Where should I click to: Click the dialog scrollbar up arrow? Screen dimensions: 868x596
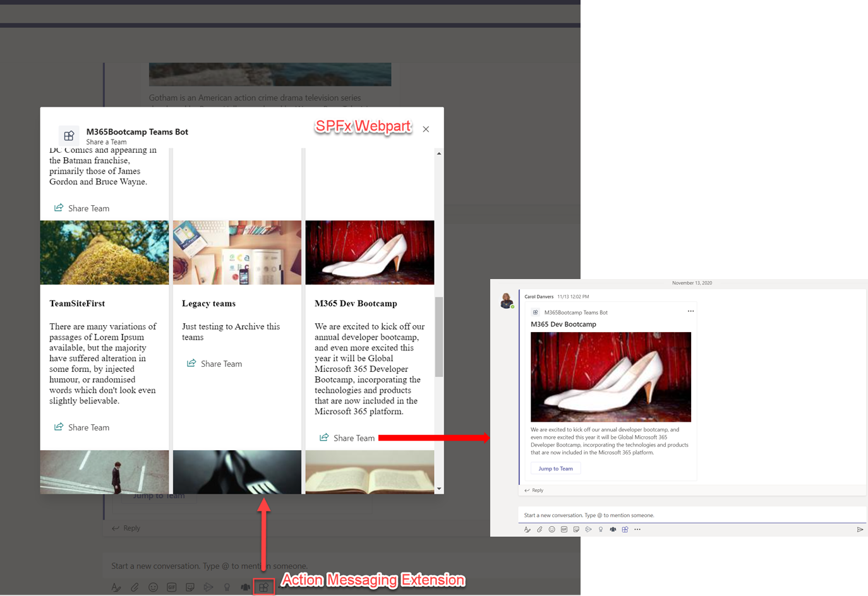click(439, 153)
